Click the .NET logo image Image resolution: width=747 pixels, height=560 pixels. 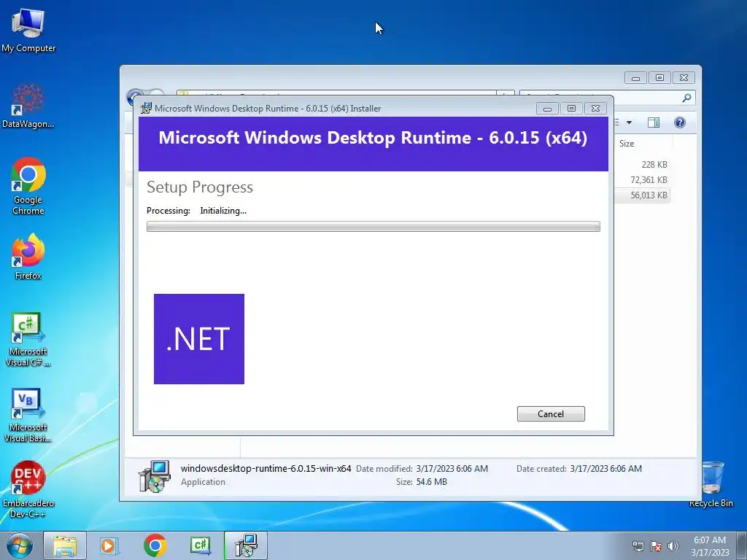point(199,339)
